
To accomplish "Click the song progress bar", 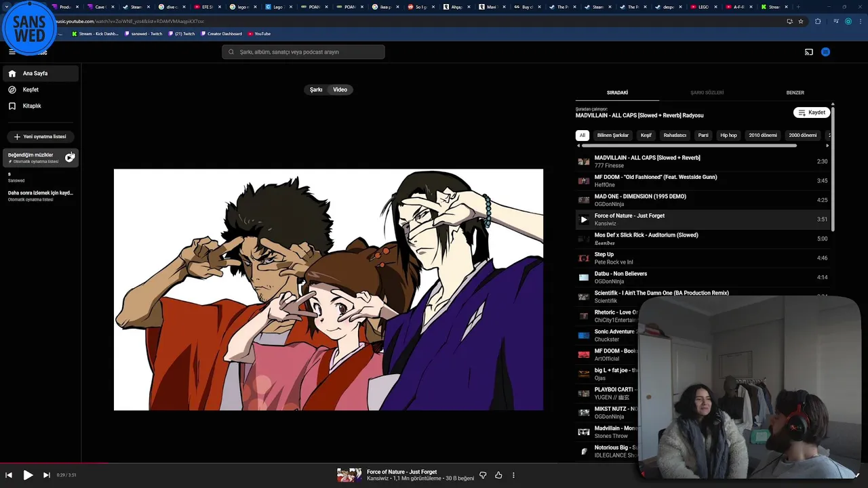I will 434,464.
